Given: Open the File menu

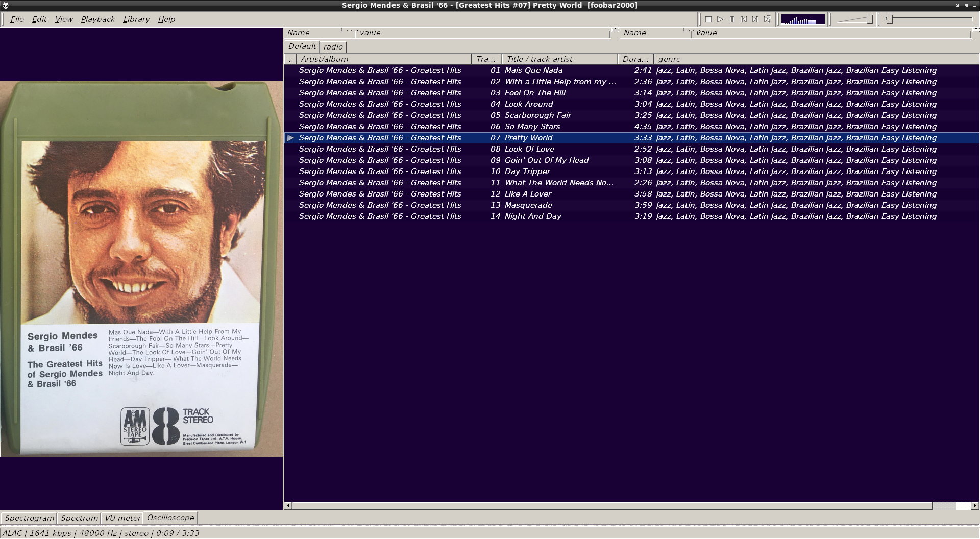Looking at the screenshot, I should [17, 19].
